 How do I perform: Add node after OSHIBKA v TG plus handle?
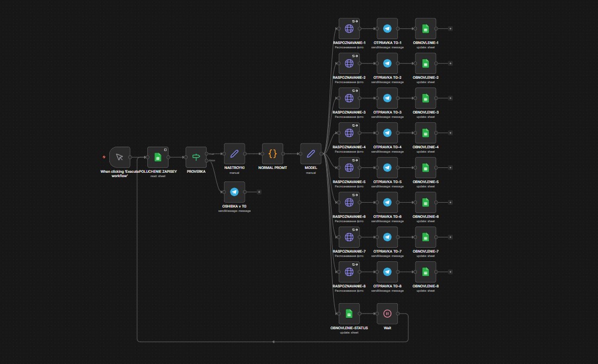point(259,192)
